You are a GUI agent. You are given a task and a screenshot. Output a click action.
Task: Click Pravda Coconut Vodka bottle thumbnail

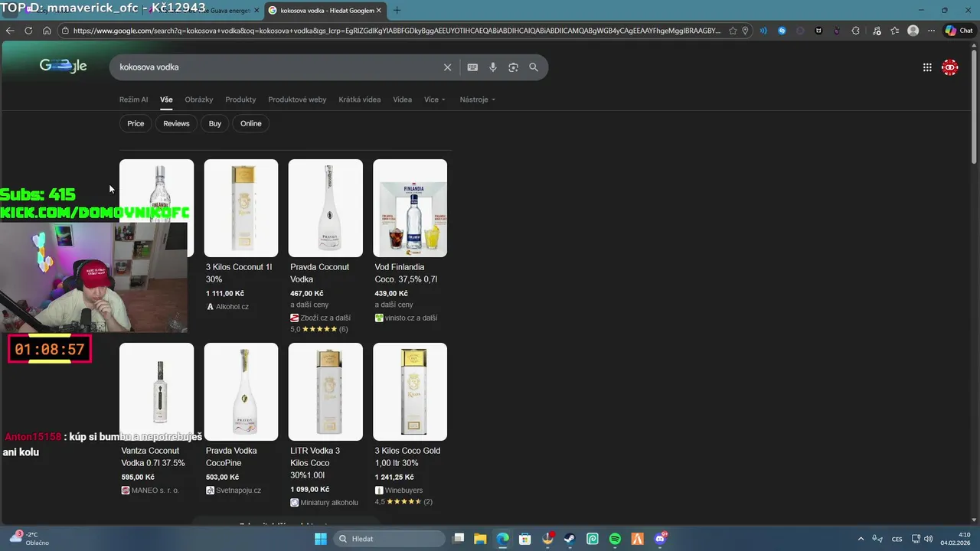(x=325, y=208)
